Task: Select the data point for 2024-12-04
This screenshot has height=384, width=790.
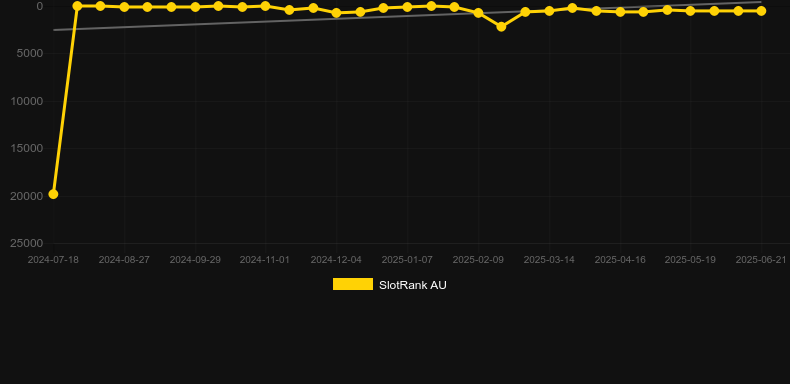Action: (336, 13)
